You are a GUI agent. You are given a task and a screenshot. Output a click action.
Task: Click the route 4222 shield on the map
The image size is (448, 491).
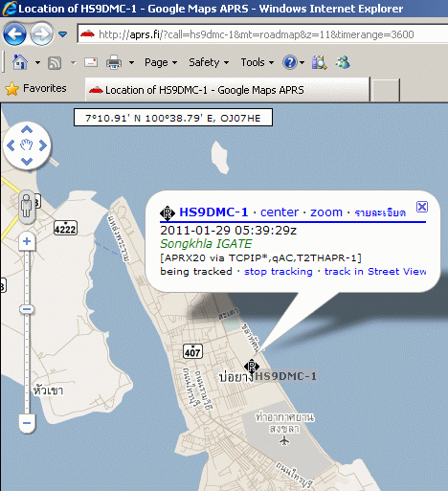tap(65, 228)
